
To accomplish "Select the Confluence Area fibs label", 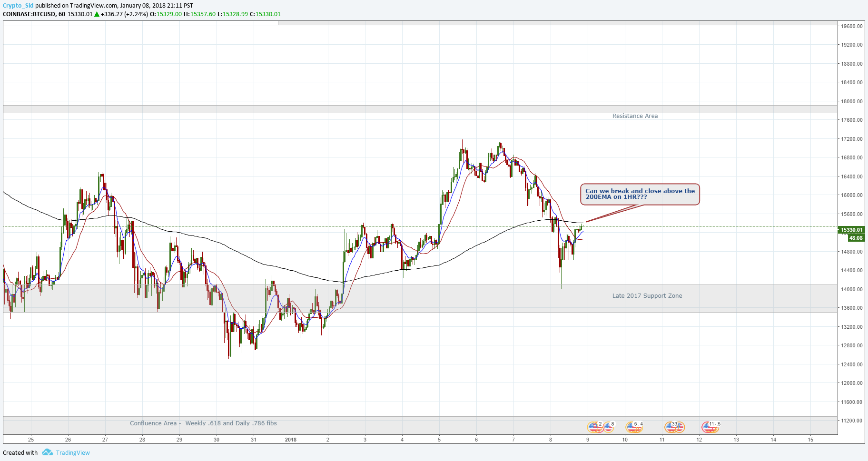I will click(203, 423).
